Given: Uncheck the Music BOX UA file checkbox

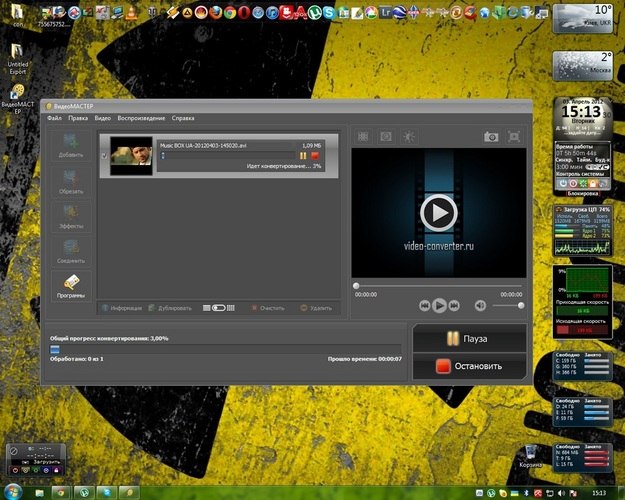Looking at the screenshot, I should 103,156.
